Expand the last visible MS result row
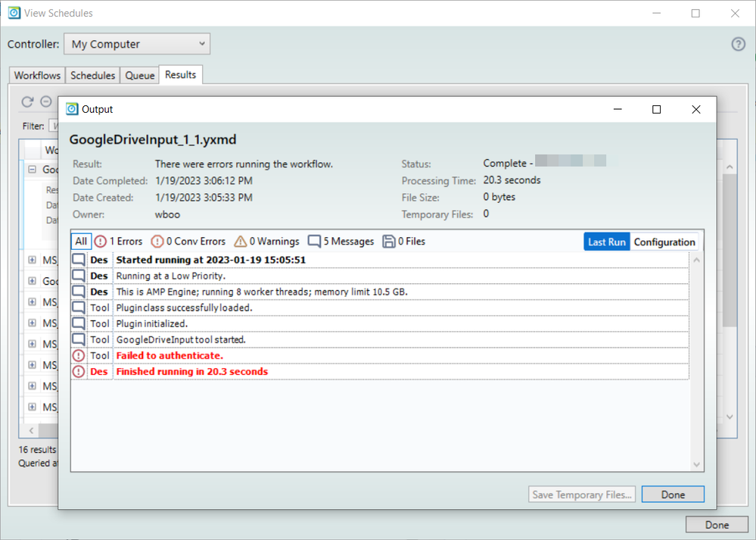Image resolution: width=756 pixels, height=540 pixels. coord(32,407)
